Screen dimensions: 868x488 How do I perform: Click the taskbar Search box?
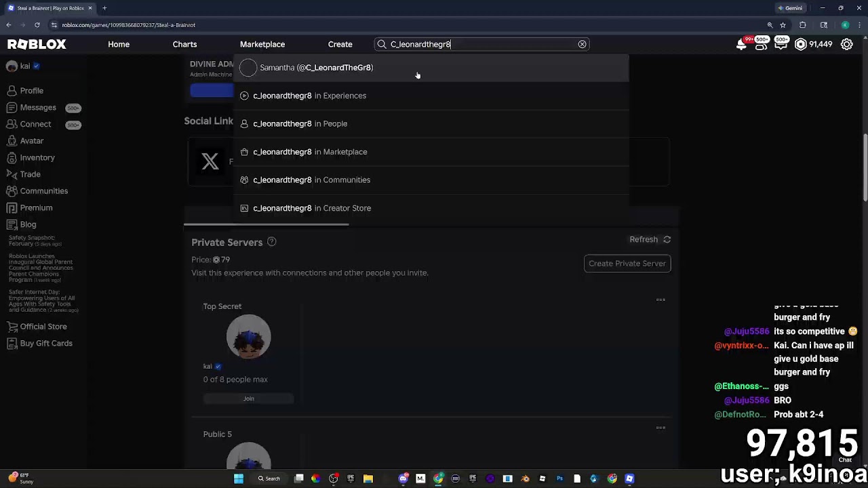[269, 479]
